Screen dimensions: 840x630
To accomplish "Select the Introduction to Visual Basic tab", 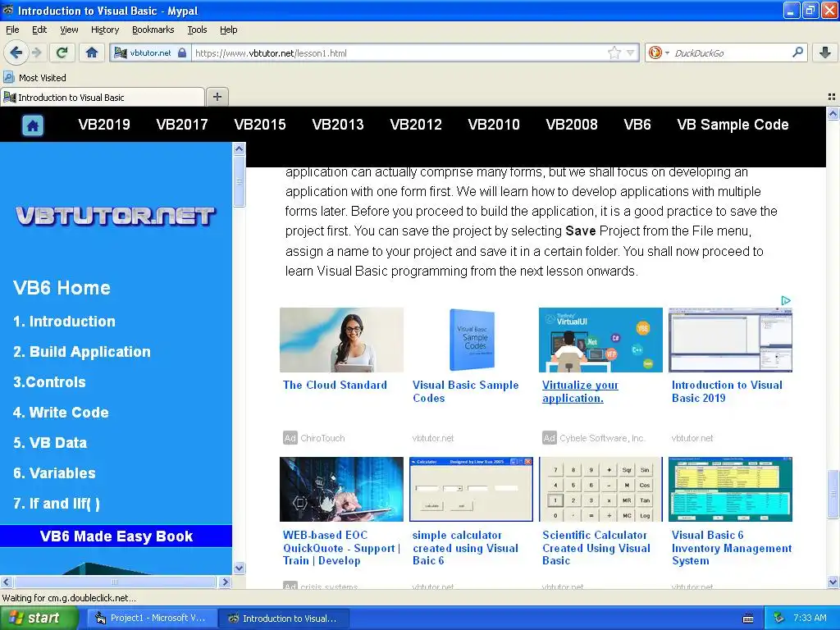I will click(x=103, y=98).
